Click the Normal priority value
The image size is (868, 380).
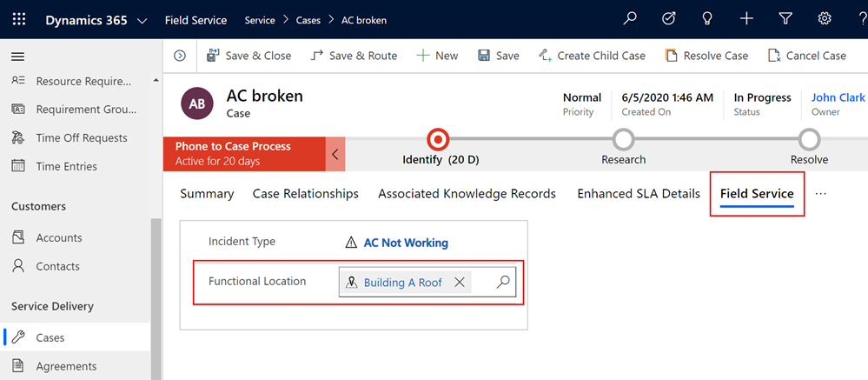[x=582, y=97]
